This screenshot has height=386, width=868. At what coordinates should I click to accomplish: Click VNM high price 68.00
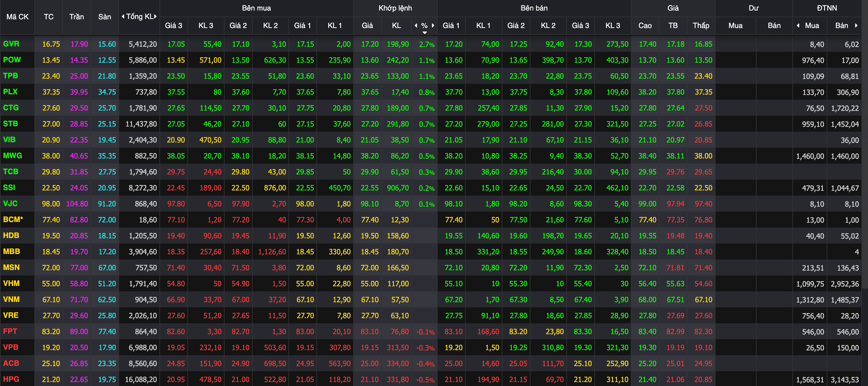click(647, 300)
